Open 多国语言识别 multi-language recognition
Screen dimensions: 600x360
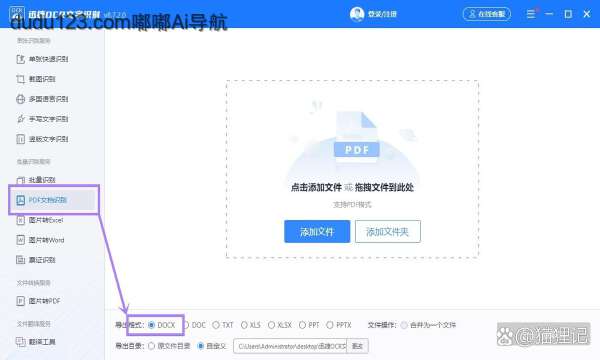[x=42, y=99]
